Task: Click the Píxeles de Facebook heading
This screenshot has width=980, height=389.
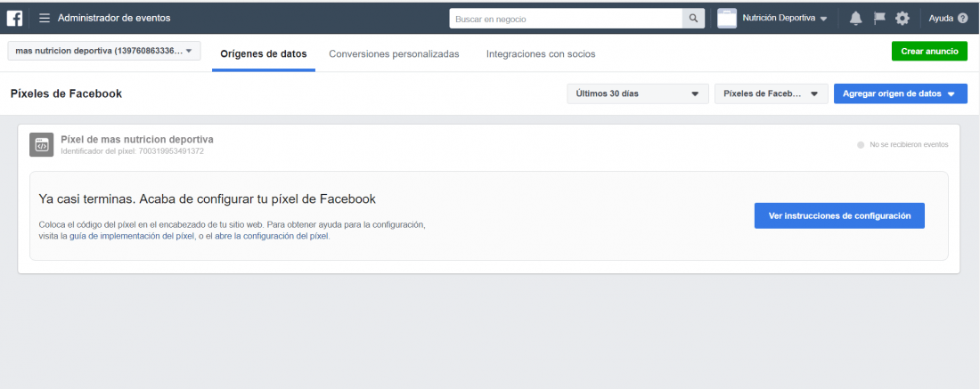Action: click(66, 93)
